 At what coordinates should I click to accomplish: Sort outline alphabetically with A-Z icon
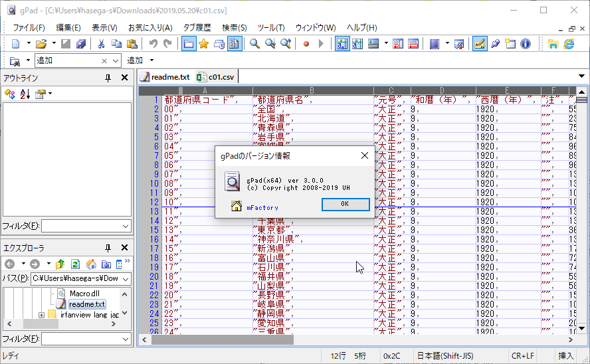25,94
